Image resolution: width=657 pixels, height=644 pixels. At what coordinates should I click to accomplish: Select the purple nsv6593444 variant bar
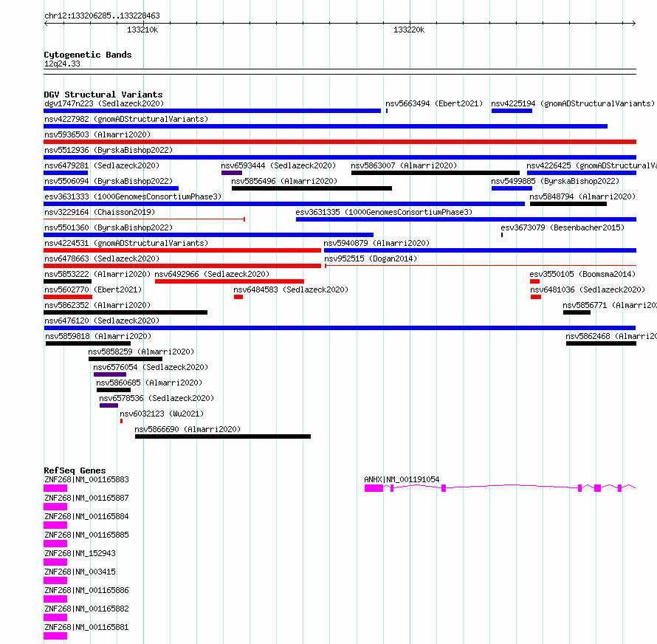pos(232,173)
